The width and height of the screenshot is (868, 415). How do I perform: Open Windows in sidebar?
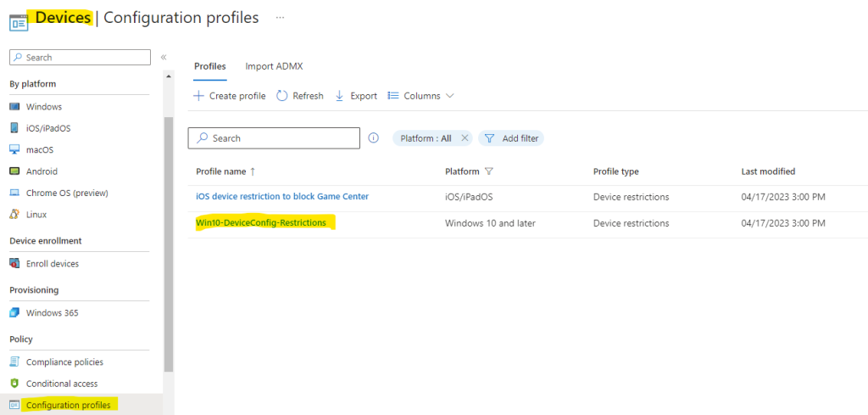44,106
